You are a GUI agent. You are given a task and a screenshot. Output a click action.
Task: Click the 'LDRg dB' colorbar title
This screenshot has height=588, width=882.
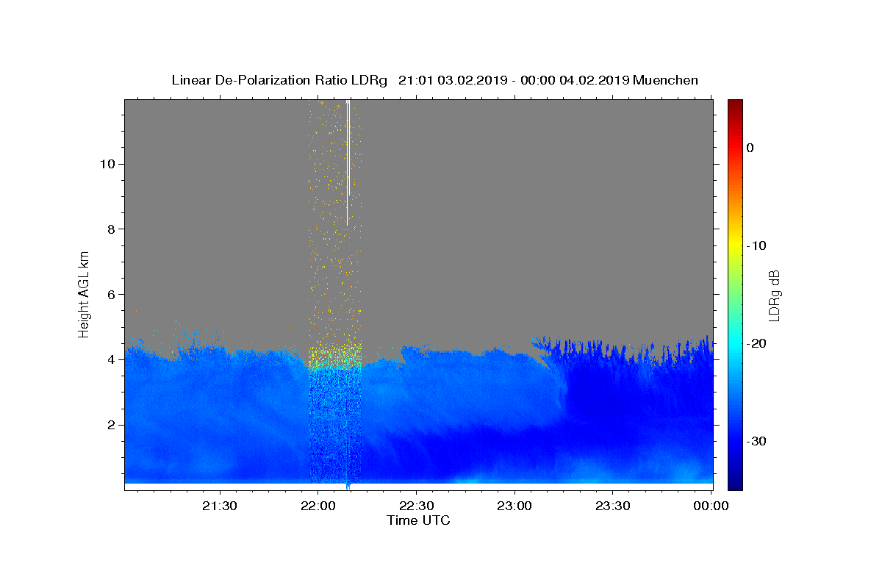pos(774,295)
